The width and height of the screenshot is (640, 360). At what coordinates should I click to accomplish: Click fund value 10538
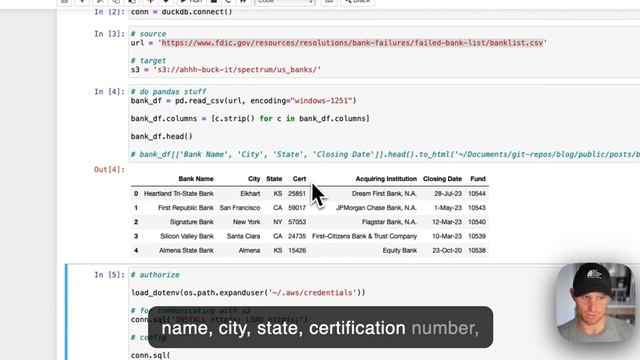pos(477,251)
